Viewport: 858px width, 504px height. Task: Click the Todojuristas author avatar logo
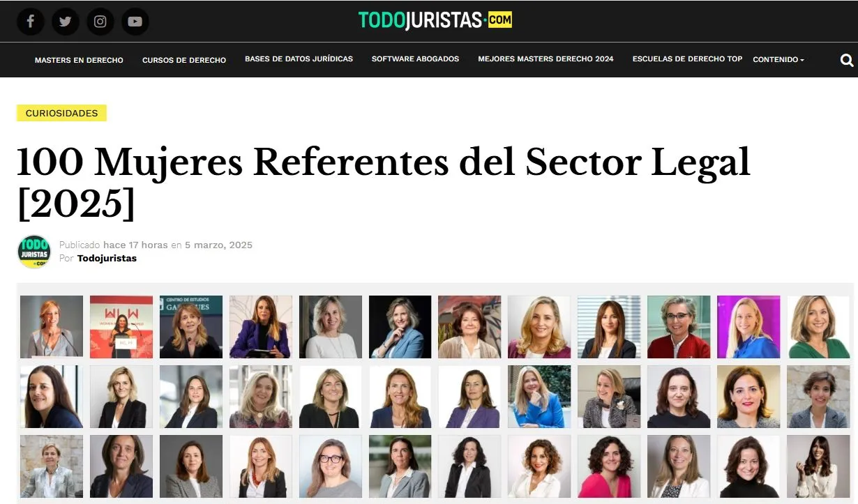(34, 252)
